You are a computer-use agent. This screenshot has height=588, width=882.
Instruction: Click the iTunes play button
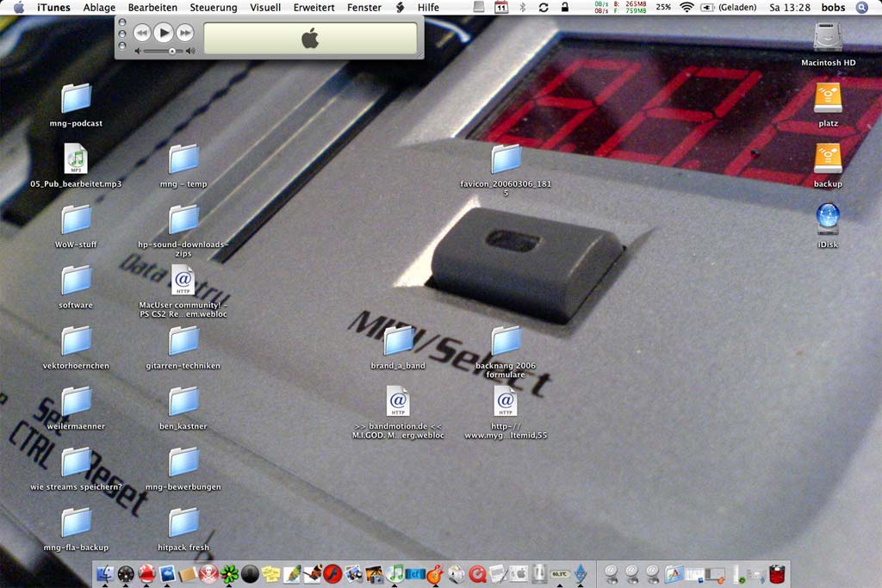coord(164,34)
